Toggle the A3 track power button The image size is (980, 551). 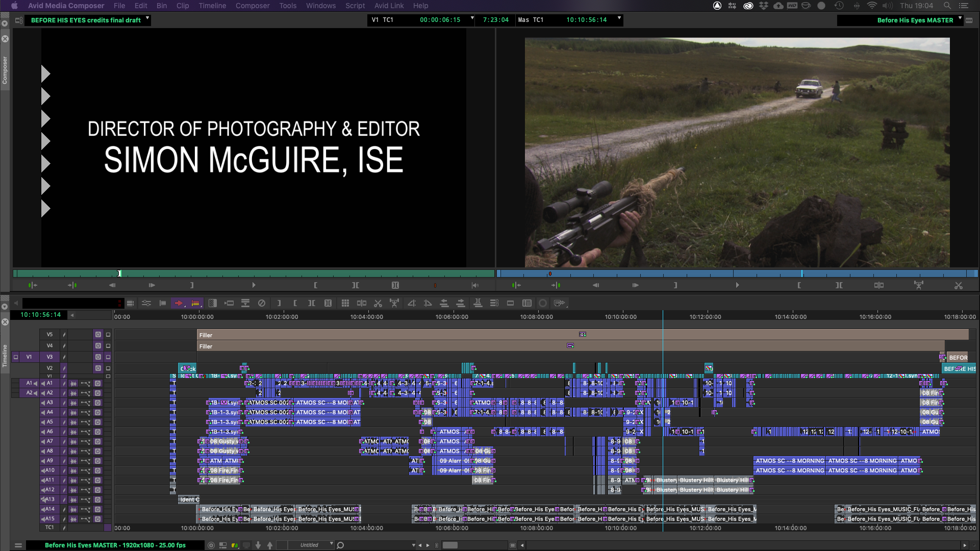(x=98, y=403)
